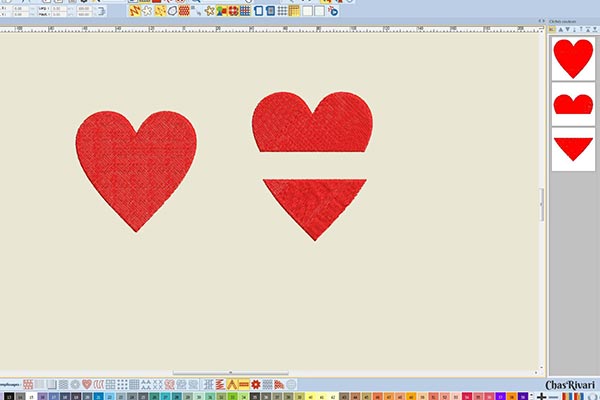600x400 pixels.
Task: Choose the yellow letter A stitch icon
Action: [232, 384]
